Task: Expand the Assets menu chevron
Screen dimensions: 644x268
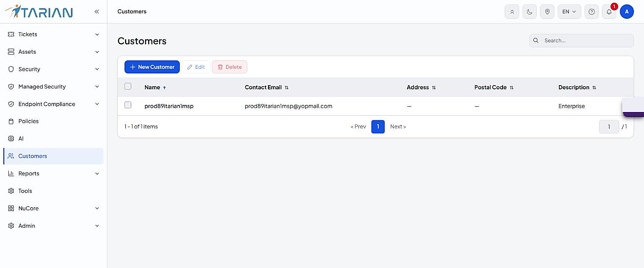Action: [97, 52]
